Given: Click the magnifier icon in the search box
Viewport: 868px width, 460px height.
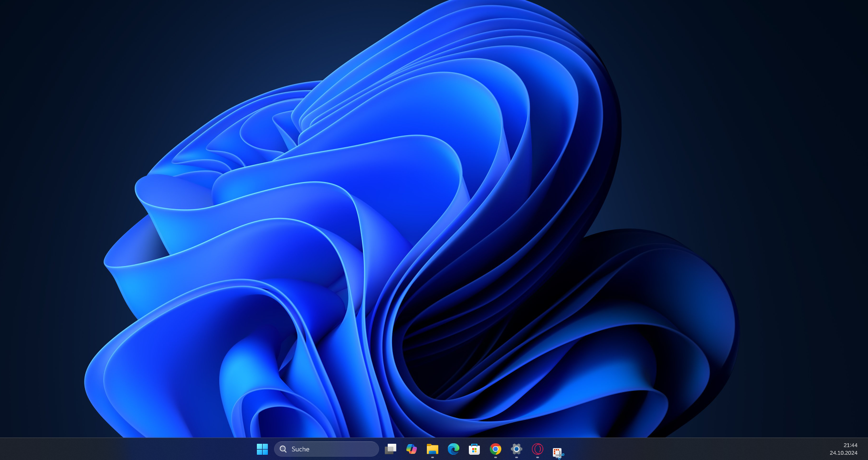Looking at the screenshot, I should click(283, 449).
